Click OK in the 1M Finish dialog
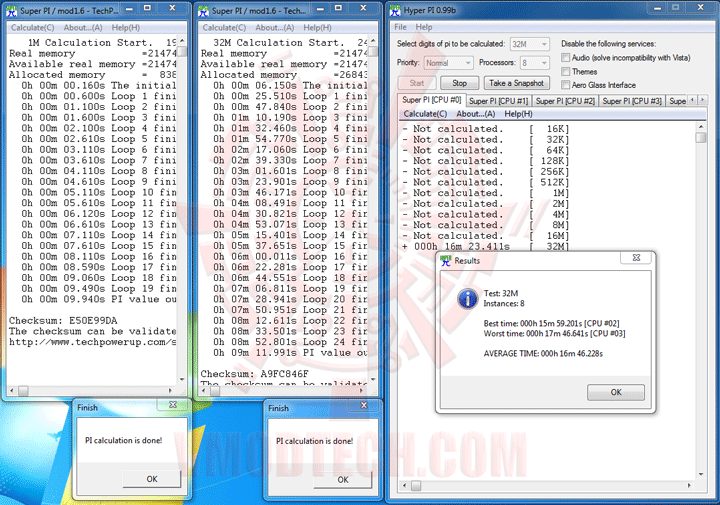The width and height of the screenshot is (720, 505). pos(152,479)
